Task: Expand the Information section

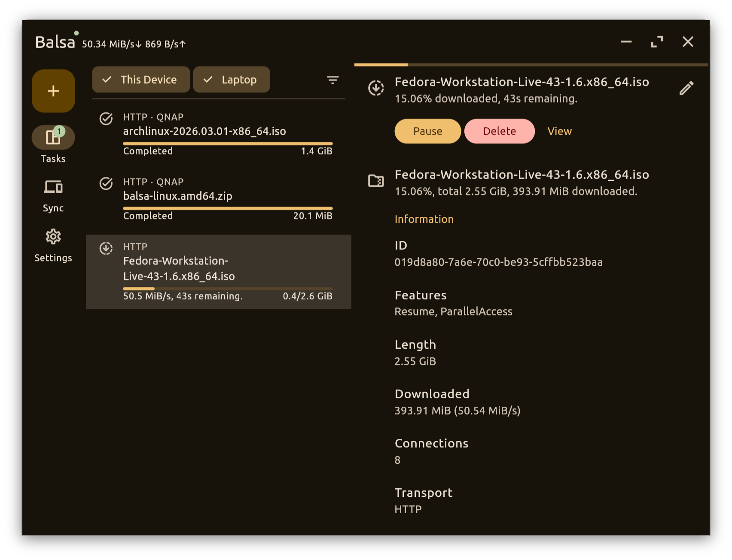Action: [424, 219]
